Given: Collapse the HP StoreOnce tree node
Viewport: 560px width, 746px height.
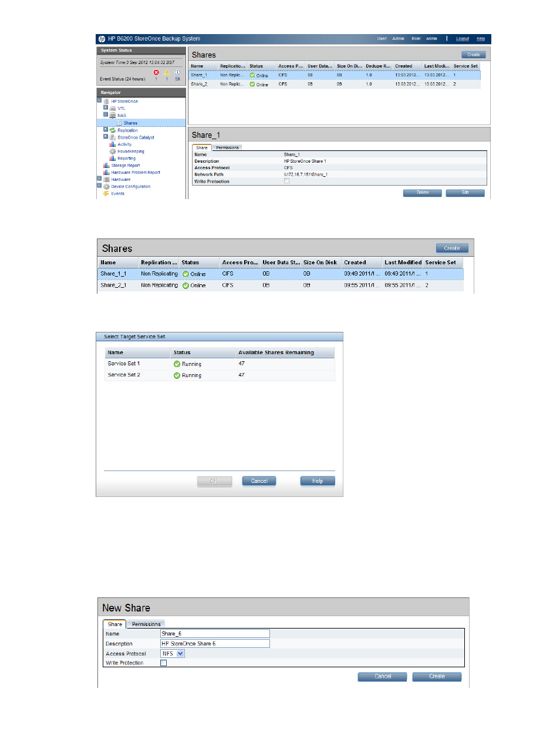Looking at the screenshot, I should pos(99,100).
